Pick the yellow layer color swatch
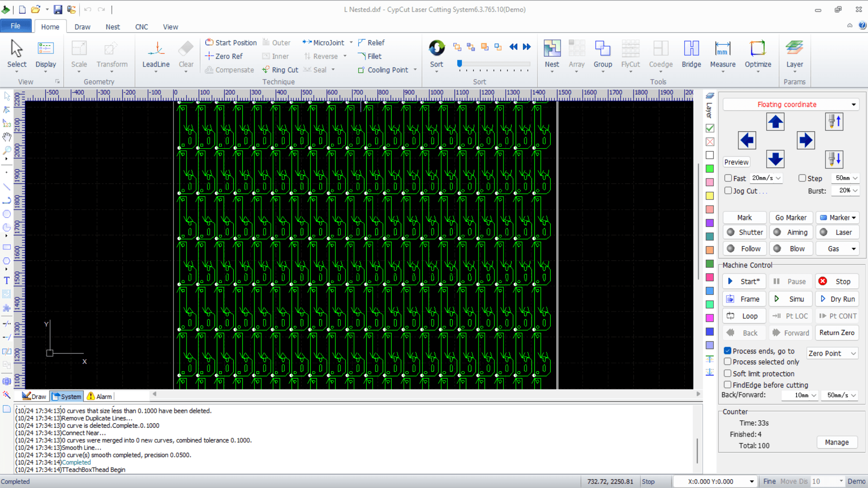The width and height of the screenshot is (868, 488). 710,196
